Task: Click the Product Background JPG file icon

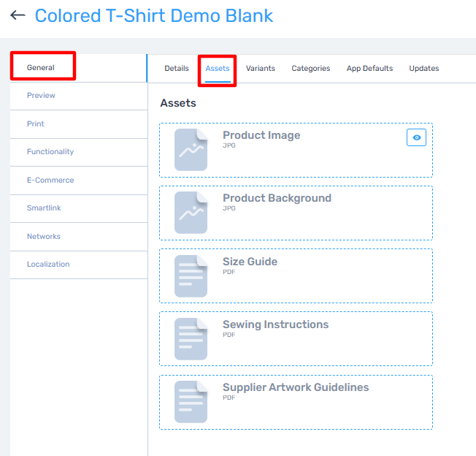Action: click(x=191, y=213)
